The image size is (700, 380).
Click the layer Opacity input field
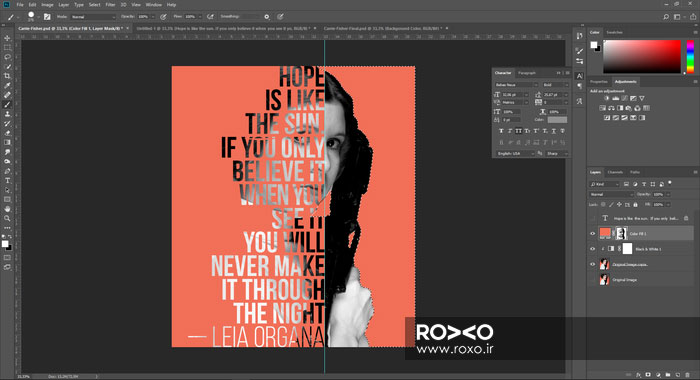click(x=658, y=195)
